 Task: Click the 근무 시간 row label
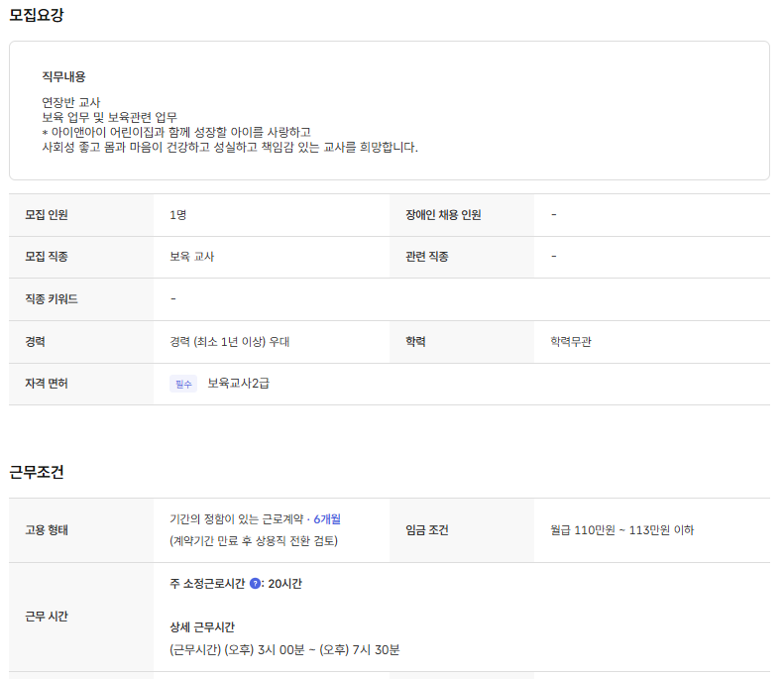(47, 617)
